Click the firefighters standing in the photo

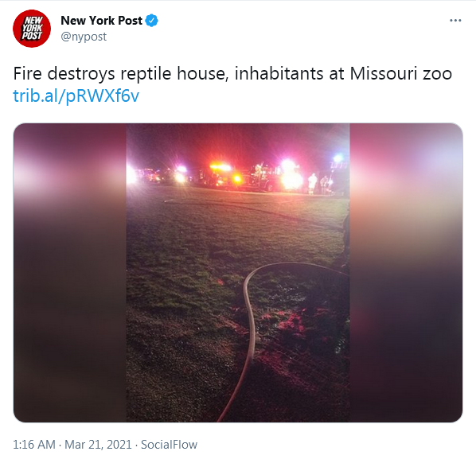click(319, 184)
